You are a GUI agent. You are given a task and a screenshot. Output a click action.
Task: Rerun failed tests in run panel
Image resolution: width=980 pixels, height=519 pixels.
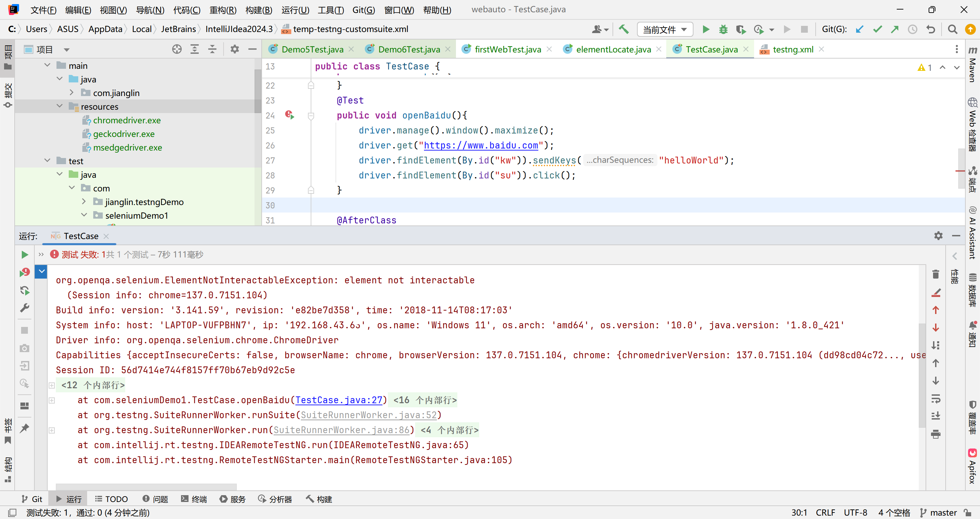click(x=25, y=272)
